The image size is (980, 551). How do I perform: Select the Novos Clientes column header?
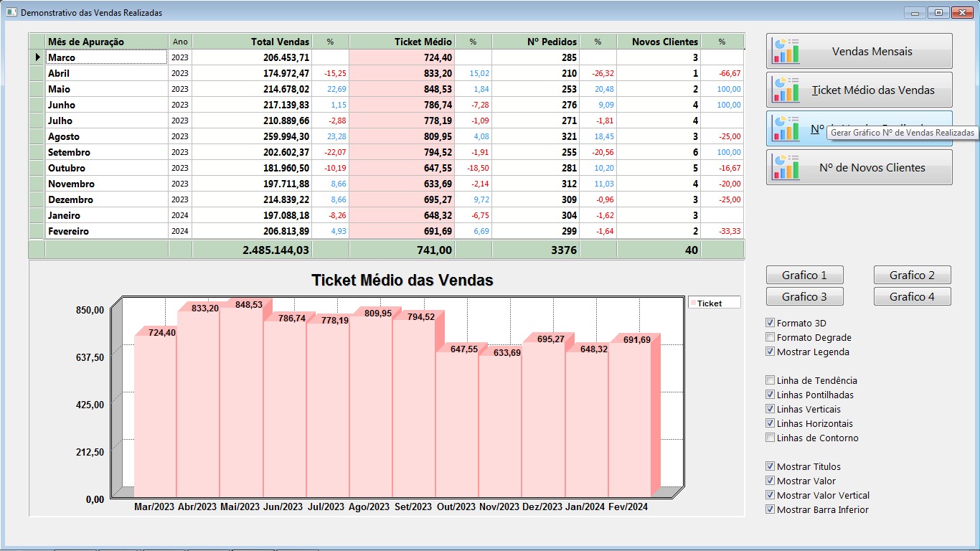click(x=659, y=42)
